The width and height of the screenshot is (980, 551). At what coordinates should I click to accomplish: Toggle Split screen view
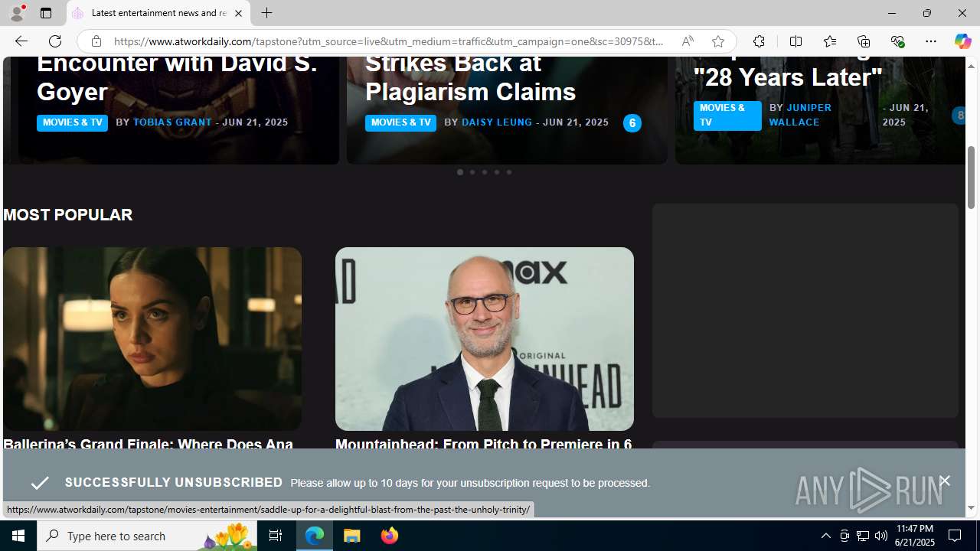pyautogui.click(x=795, y=41)
